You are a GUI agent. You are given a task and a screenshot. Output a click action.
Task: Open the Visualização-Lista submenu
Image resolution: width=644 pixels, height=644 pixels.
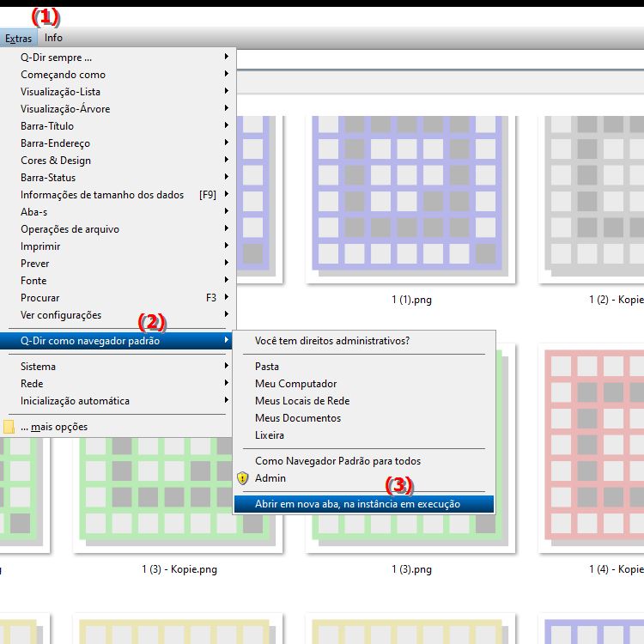point(118,92)
